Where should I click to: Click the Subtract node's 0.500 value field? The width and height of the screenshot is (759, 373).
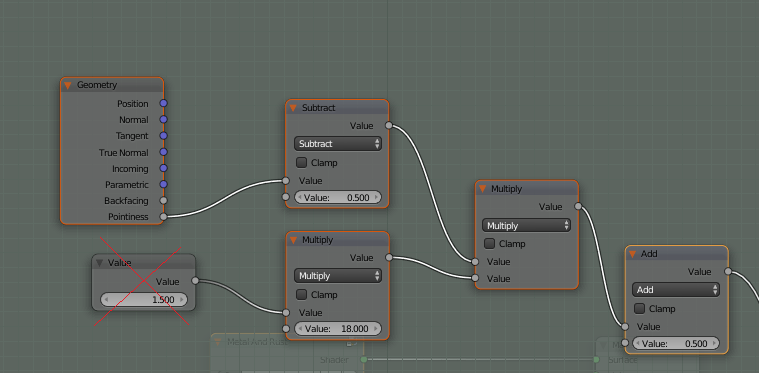pos(338,197)
